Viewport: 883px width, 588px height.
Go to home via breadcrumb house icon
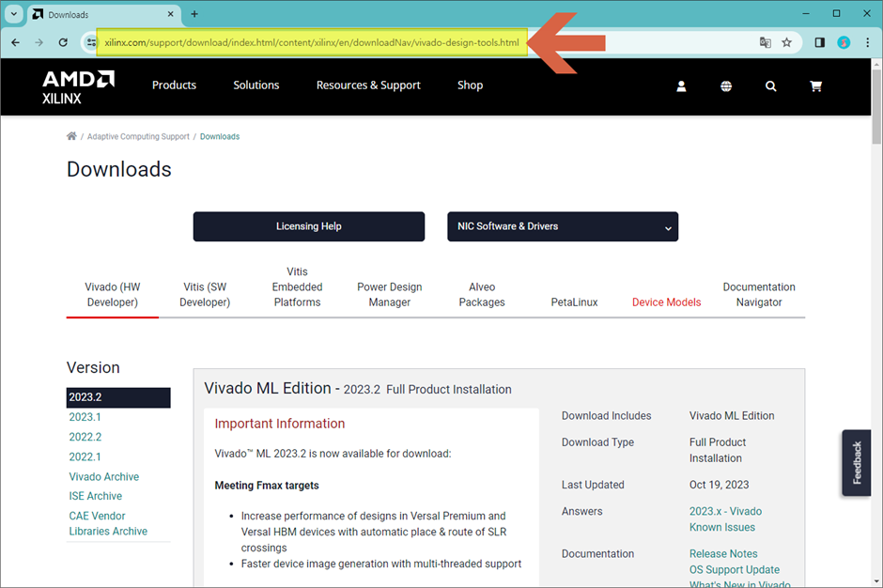point(71,136)
